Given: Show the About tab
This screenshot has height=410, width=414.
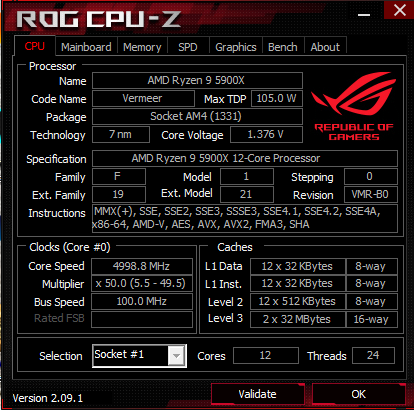Looking at the screenshot, I should (x=325, y=47).
